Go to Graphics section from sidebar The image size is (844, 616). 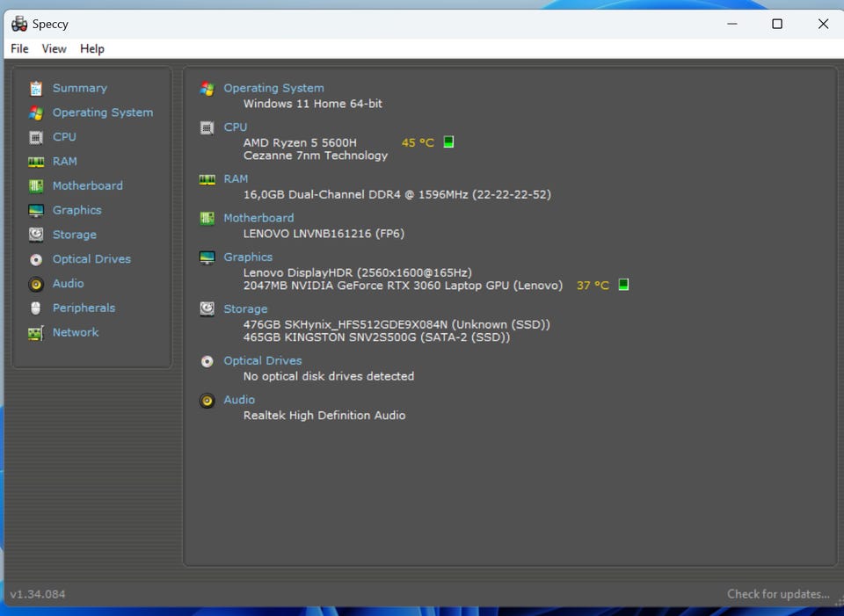click(77, 210)
